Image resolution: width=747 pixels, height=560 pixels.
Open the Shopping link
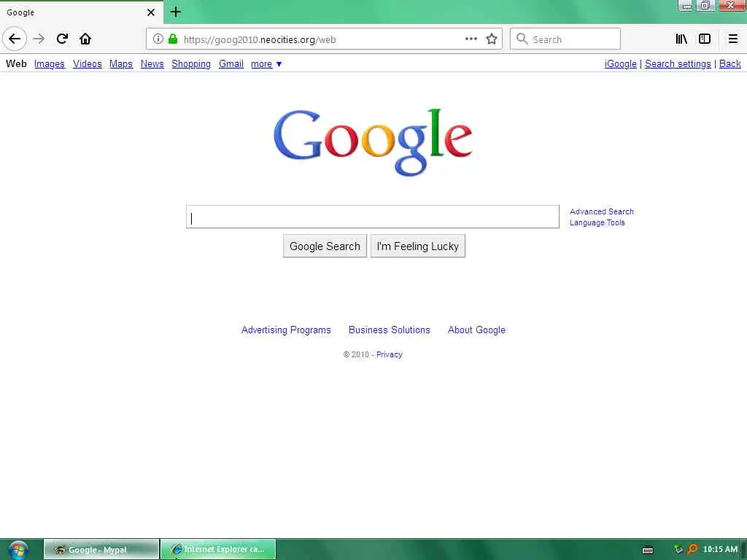click(191, 64)
